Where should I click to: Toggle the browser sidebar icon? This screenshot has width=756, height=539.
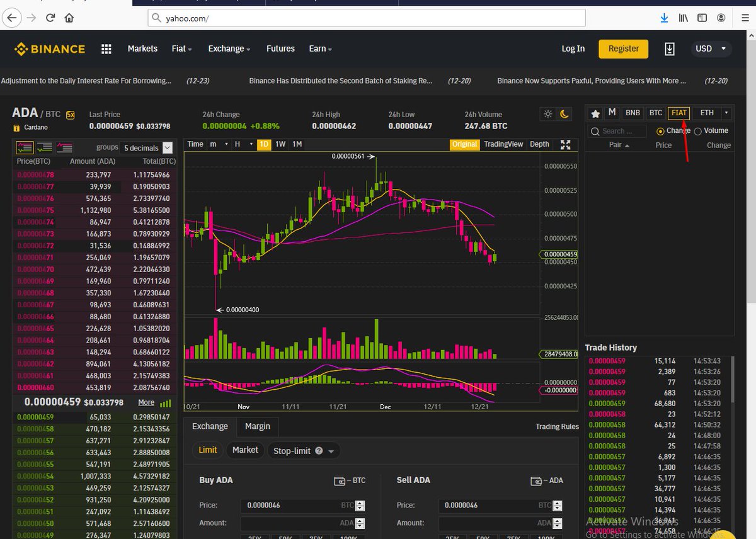703,18
